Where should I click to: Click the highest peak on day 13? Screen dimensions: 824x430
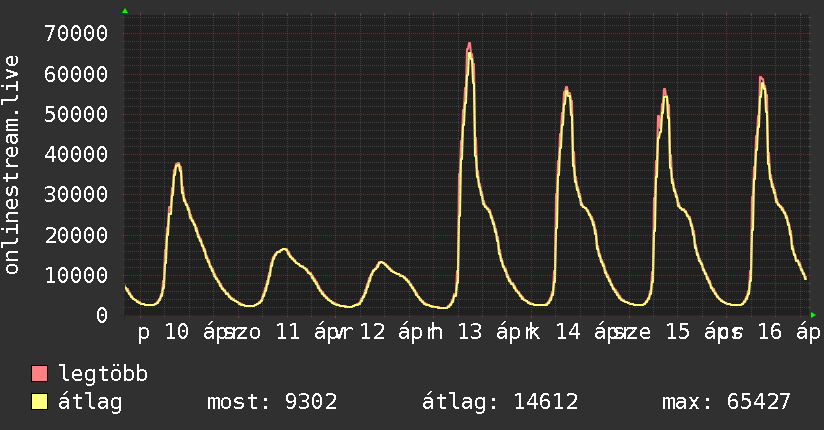tap(469, 45)
